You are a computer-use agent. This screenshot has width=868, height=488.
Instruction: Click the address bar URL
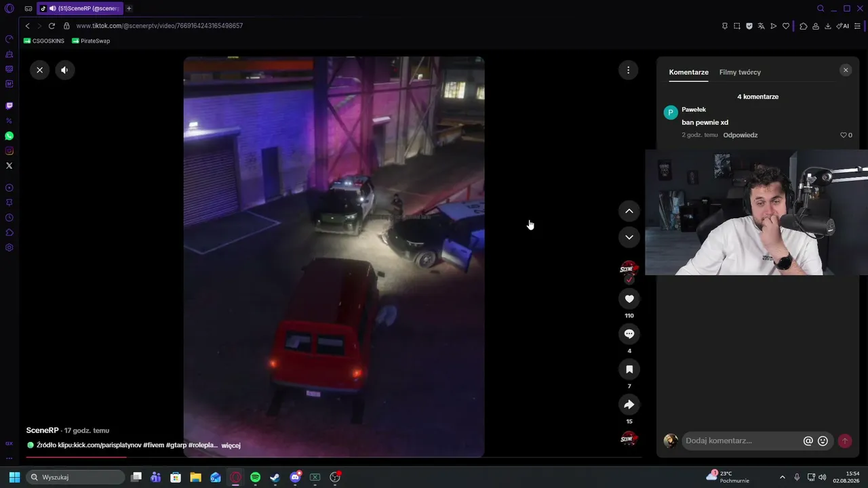pyautogui.click(x=159, y=26)
